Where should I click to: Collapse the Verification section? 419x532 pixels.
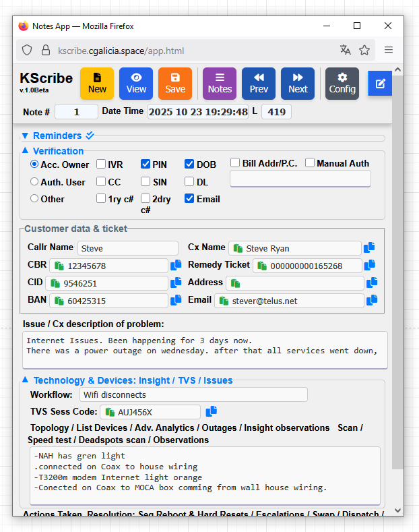(53, 151)
